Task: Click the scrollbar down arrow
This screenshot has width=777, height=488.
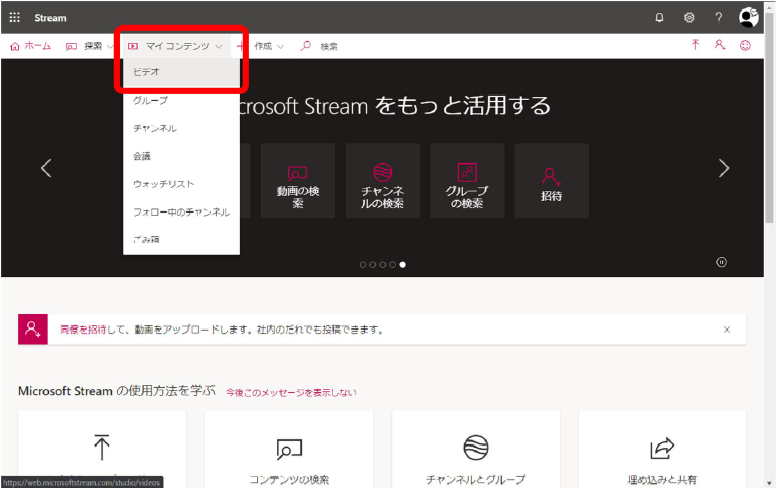Action: (769, 483)
